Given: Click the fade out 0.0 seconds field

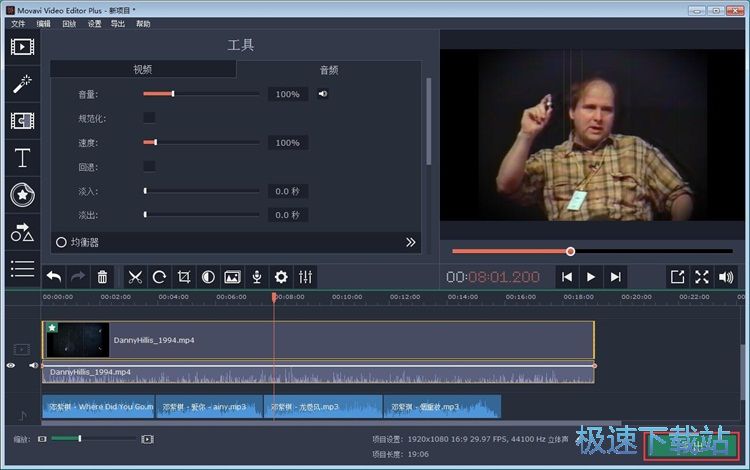Looking at the screenshot, I should click(x=287, y=215).
